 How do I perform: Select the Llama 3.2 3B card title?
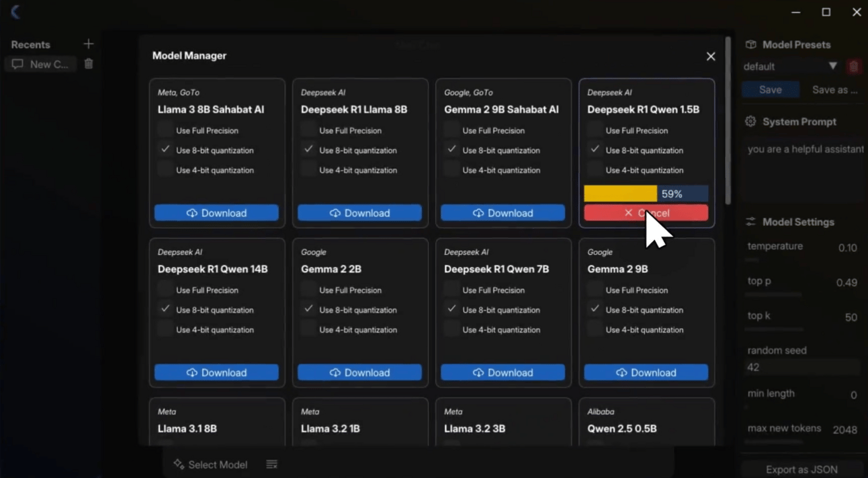[474, 428]
